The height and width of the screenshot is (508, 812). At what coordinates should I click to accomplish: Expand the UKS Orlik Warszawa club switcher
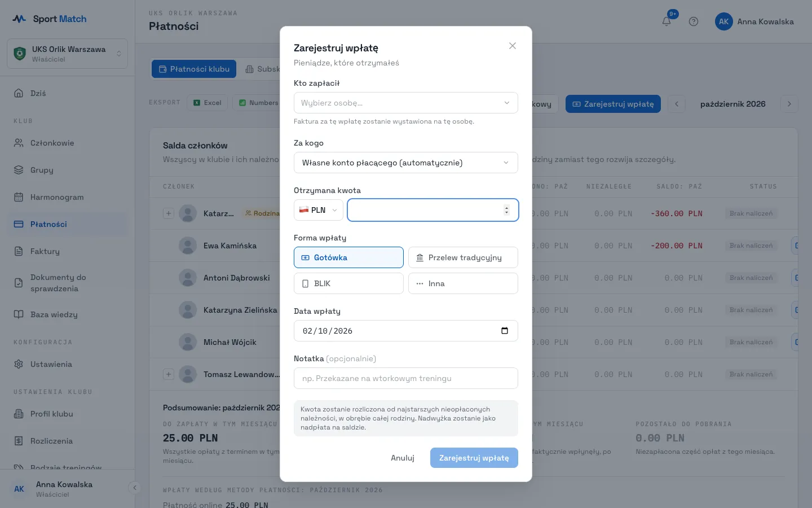click(67, 54)
